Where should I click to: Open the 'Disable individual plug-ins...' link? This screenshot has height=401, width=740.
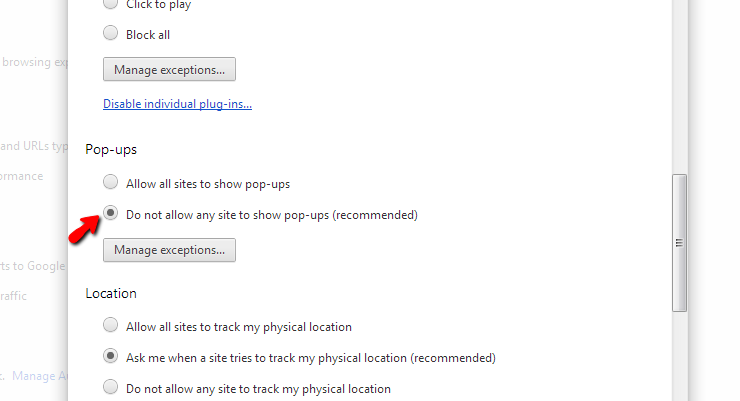coord(177,104)
